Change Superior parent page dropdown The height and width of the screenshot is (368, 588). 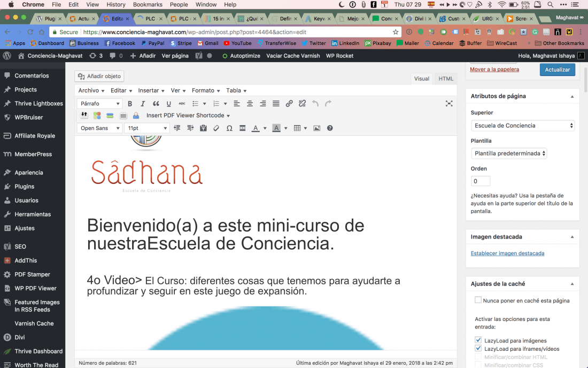tap(523, 126)
